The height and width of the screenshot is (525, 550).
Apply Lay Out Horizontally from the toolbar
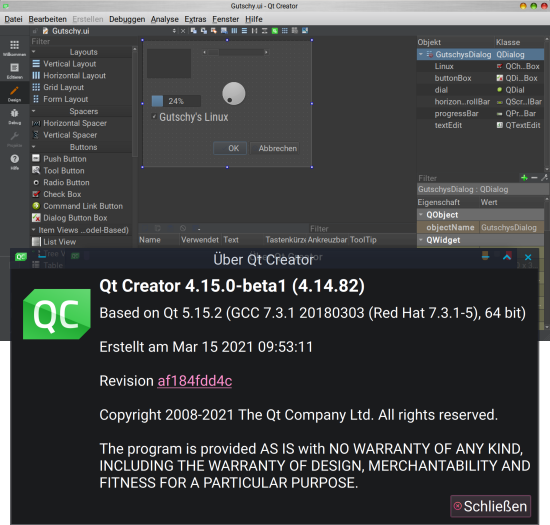pos(234,31)
